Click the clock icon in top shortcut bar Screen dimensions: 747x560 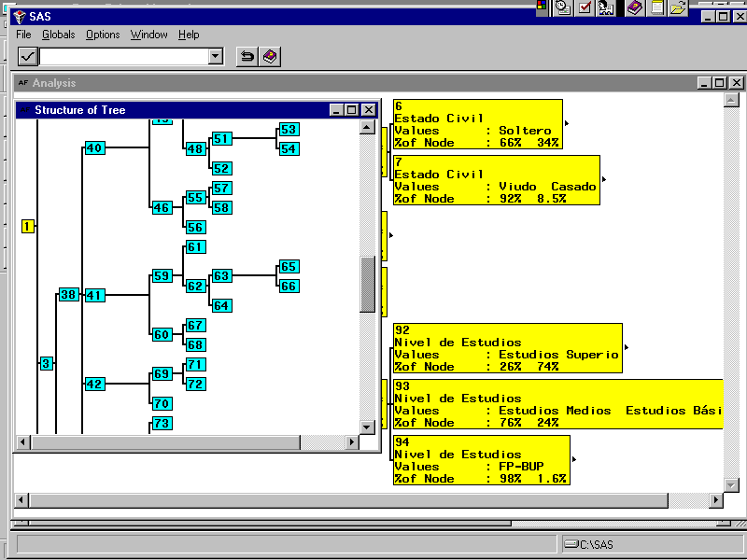(x=563, y=7)
